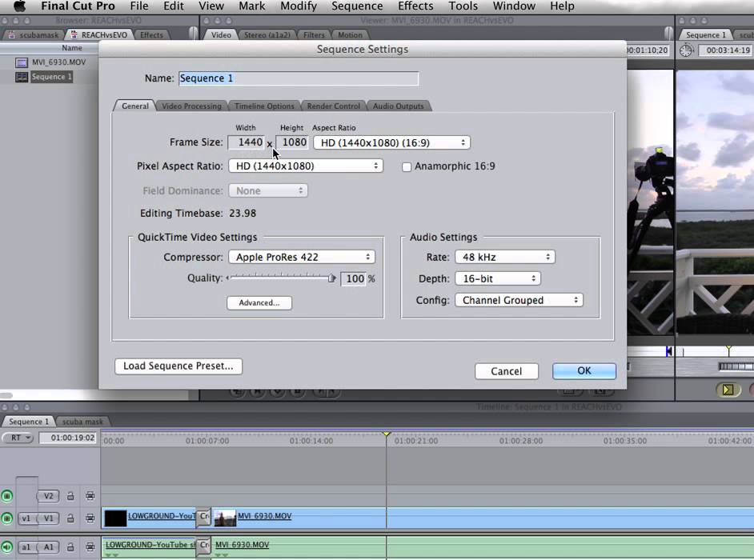Click Load Sequence Preset button
Image resolution: width=754 pixels, height=560 pixels.
[x=178, y=366]
